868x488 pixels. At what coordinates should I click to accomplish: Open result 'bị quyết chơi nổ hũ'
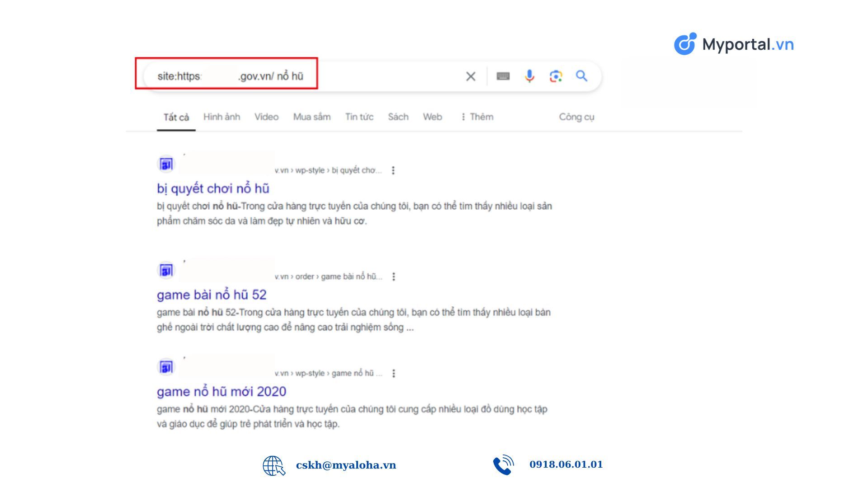click(x=213, y=188)
